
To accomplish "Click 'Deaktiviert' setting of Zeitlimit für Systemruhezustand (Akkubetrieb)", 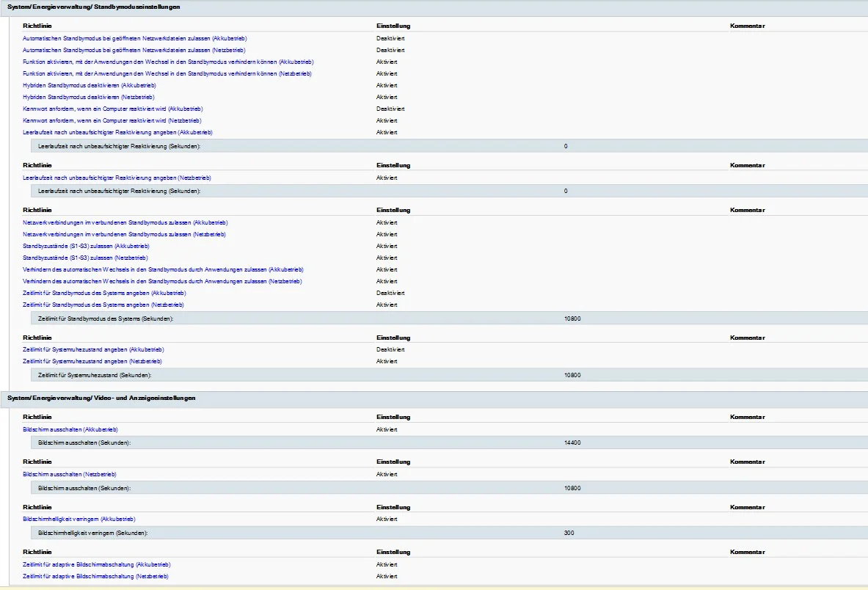I will 391,350.
